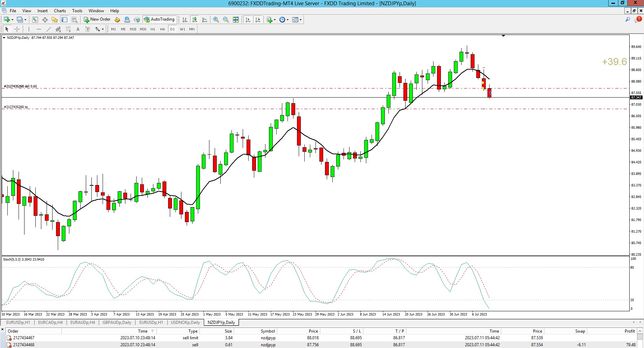This screenshot has width=644, height=348.
Task: Switch to GBPAUDp,Daily chart tab
Action: 117,322
